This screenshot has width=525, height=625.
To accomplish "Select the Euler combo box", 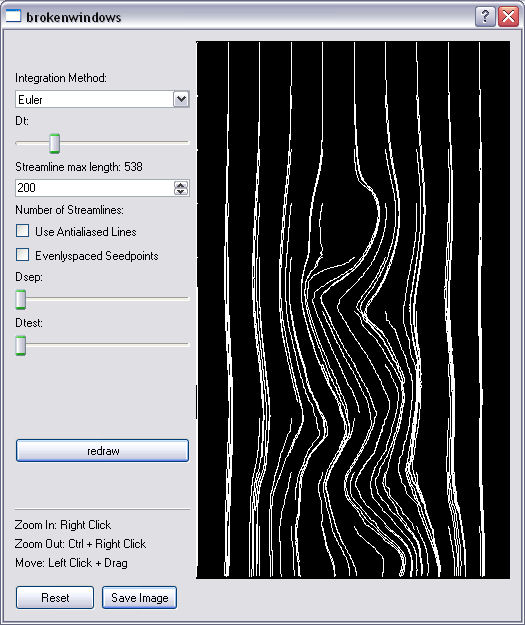I will 102,99.
